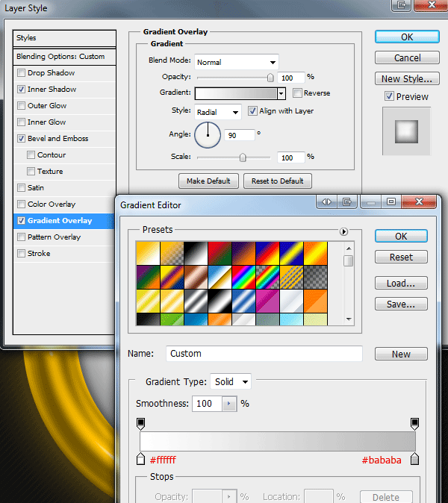Click the gradient bar in Gradient Editor
This screenshot has height=503, width=448.
pos(278,441)
